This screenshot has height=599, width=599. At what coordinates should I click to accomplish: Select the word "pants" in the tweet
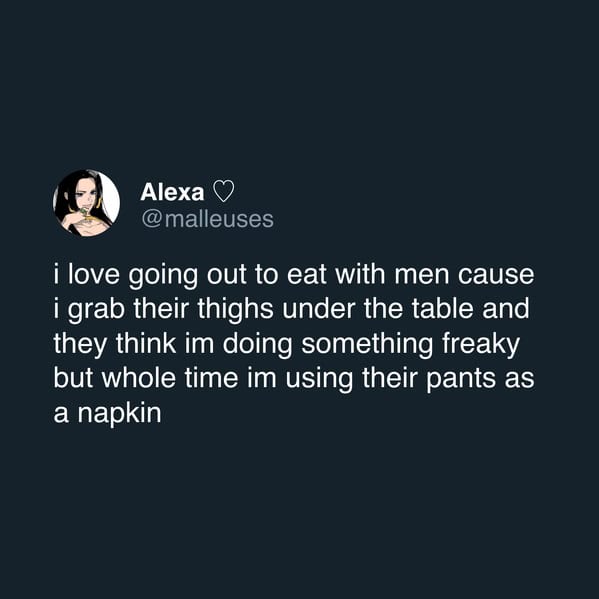pos(461,379)
